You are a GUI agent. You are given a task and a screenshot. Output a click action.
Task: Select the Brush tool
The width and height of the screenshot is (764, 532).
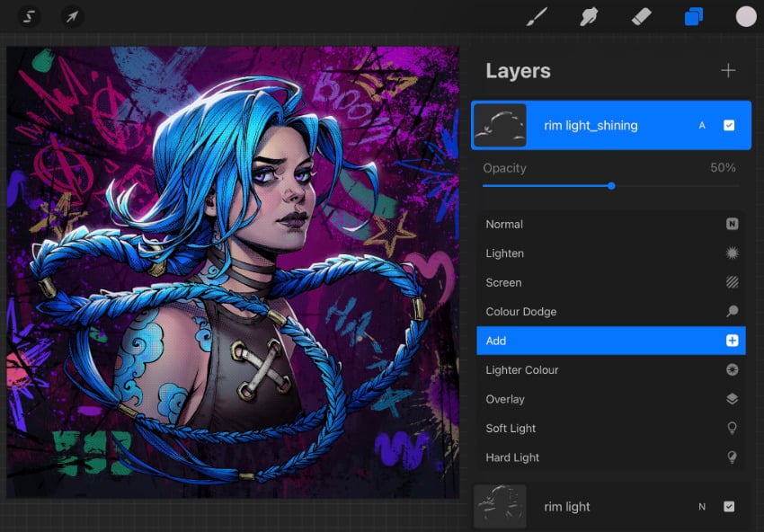(537, 16)
